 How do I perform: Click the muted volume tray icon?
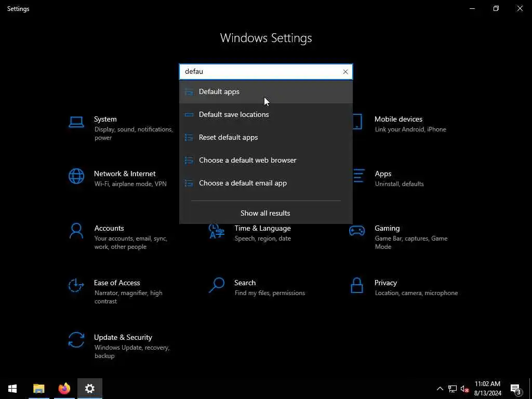pyautogui.click(x=464, y=389)
